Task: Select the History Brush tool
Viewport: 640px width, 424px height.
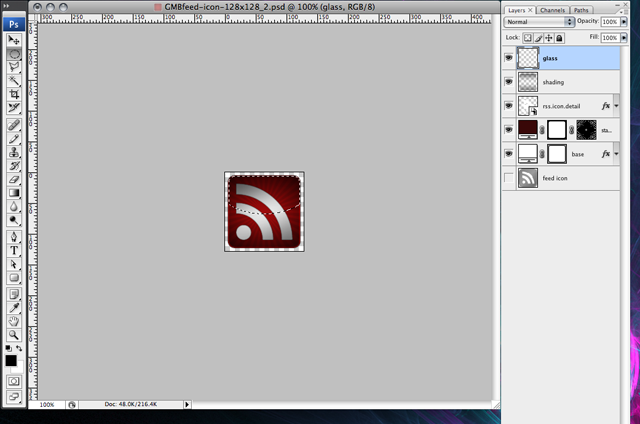Action: [14, 165]
